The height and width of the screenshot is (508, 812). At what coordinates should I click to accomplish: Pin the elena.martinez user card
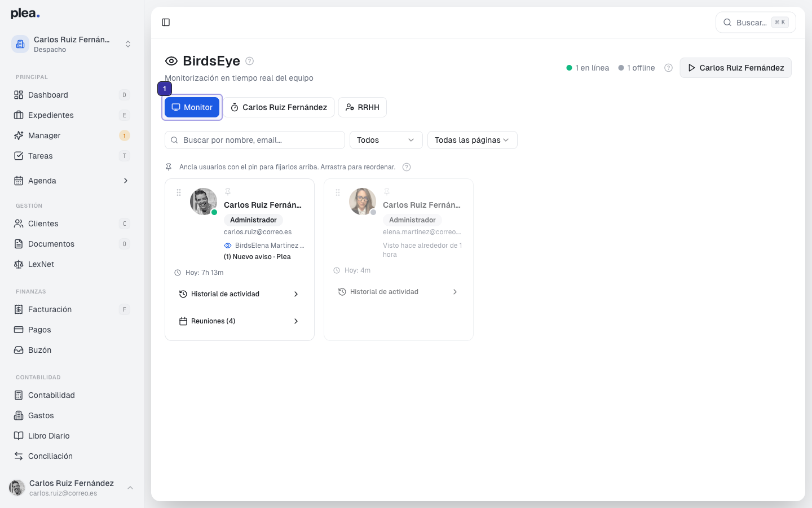coord(387,192)
